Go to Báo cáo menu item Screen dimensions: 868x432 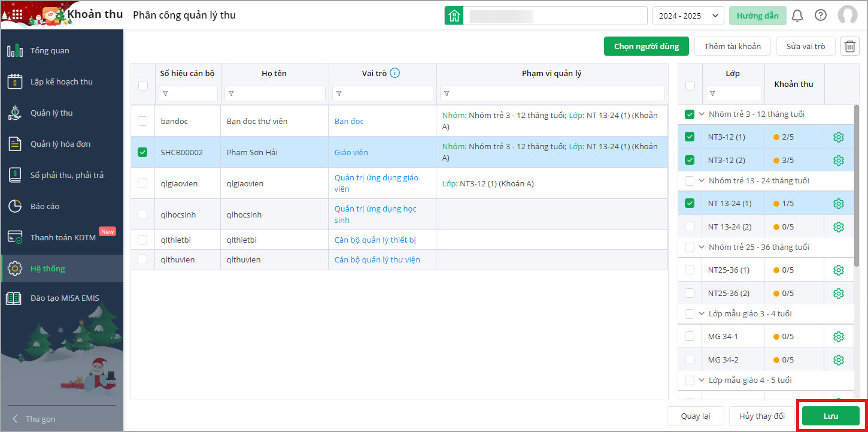click(45, 206)
